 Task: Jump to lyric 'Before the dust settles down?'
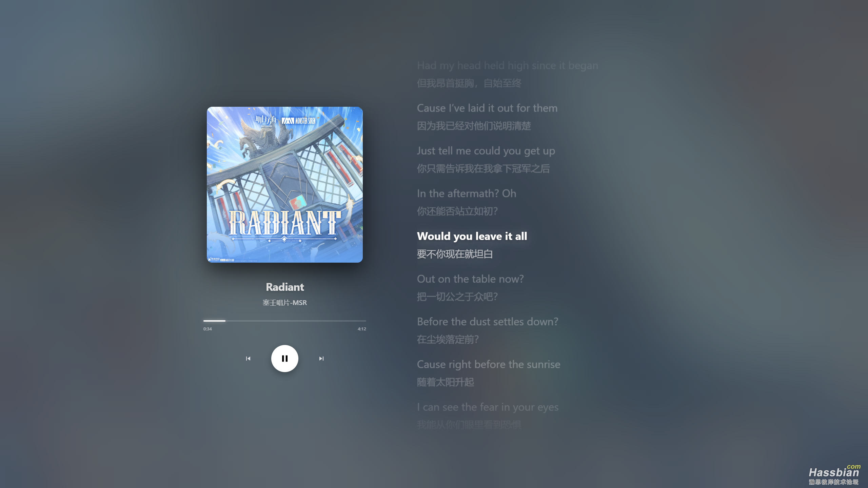[x=488, y=322]
